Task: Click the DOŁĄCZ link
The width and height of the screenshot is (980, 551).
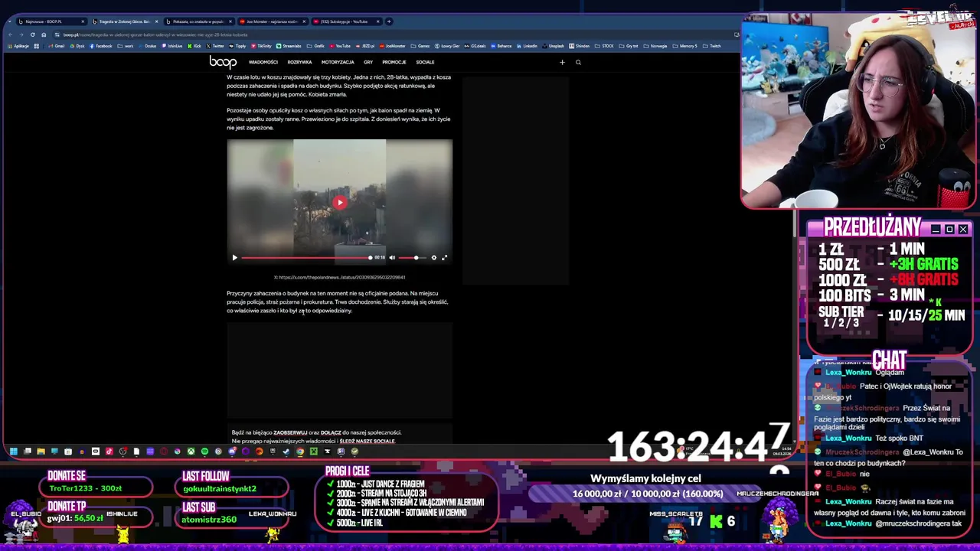Action: [331, 432]
